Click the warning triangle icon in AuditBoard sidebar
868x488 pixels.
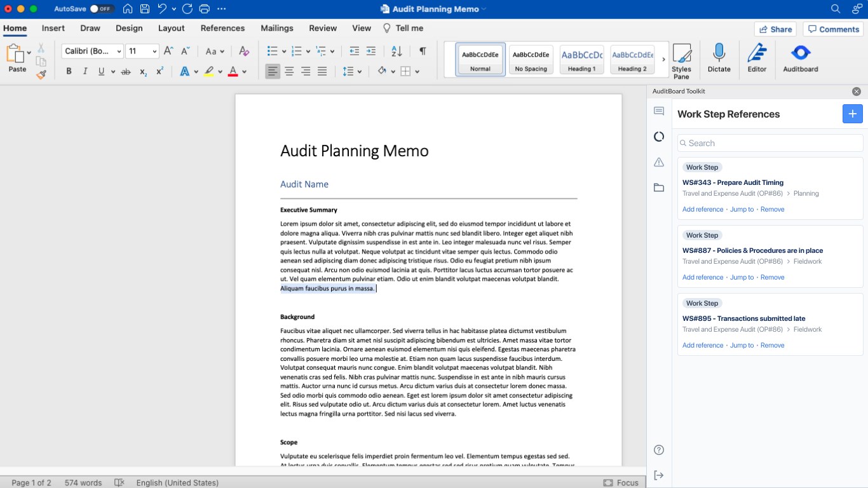pos(659,163)
